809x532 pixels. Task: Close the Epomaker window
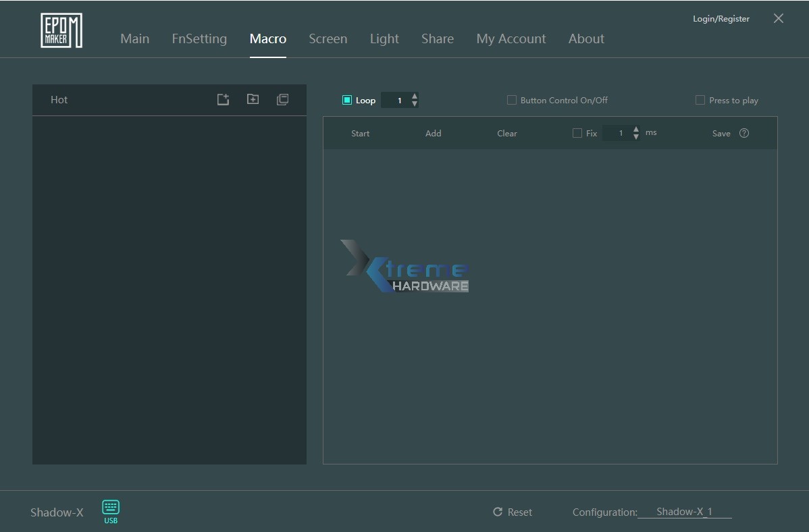click(x=779, y=19)
